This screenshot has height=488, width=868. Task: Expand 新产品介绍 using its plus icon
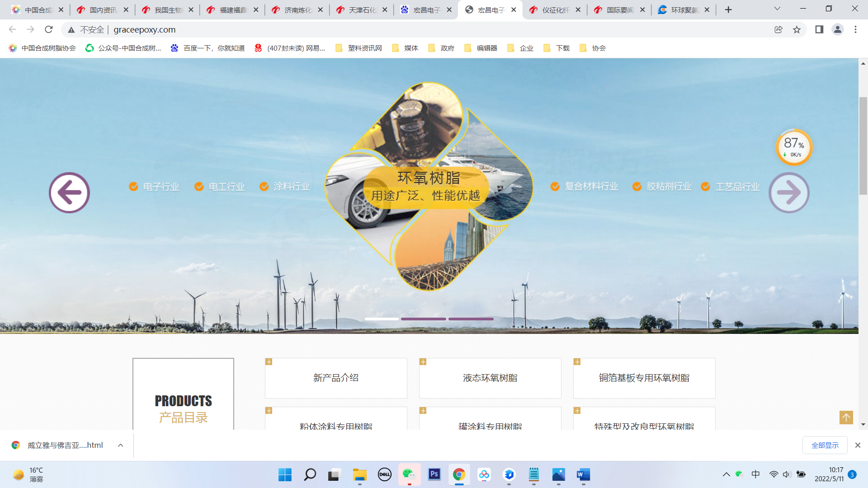[x=270, y=361]
